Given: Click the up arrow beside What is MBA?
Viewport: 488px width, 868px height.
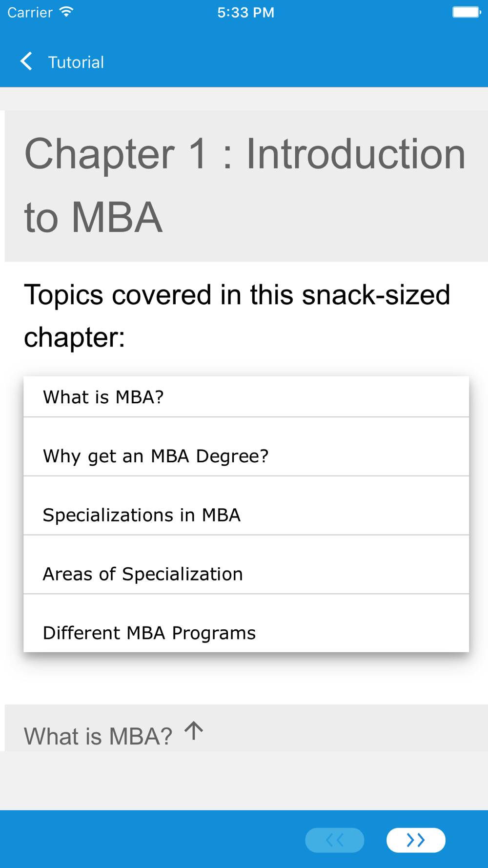Looking at the screenshot, I should (194, 731).
